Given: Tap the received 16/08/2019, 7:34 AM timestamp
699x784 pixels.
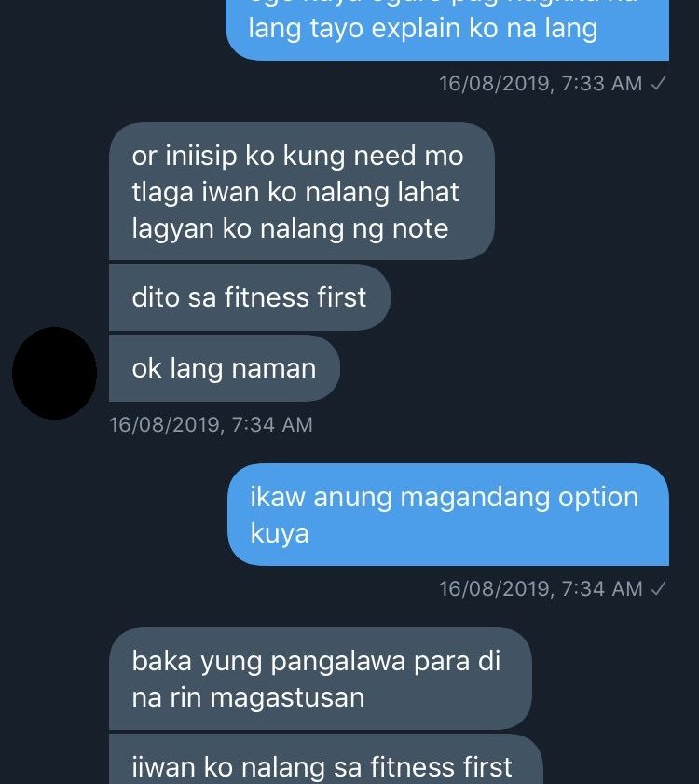Looking at the screenshot, I should 211,425.
